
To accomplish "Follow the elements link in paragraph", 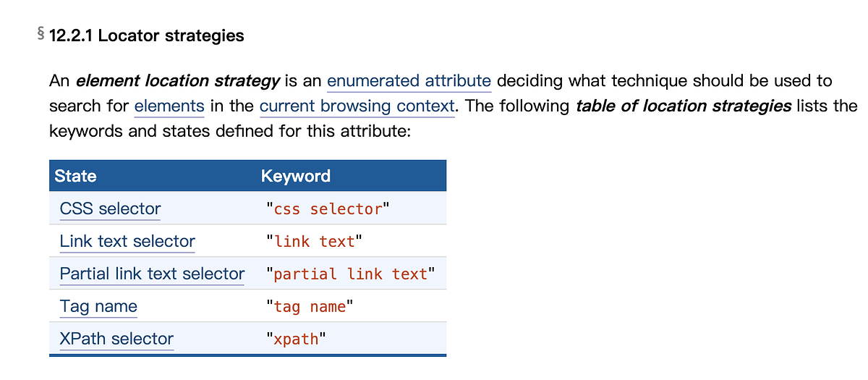I will tap(169, 106).
